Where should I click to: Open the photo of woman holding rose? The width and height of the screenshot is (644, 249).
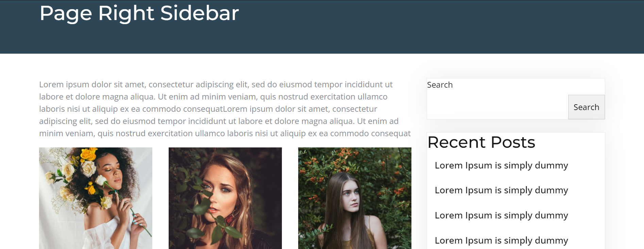(x=96, y=198)
